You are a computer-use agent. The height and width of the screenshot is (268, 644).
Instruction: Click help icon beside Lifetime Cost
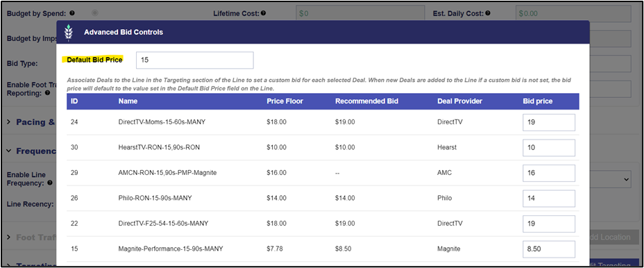263,13
